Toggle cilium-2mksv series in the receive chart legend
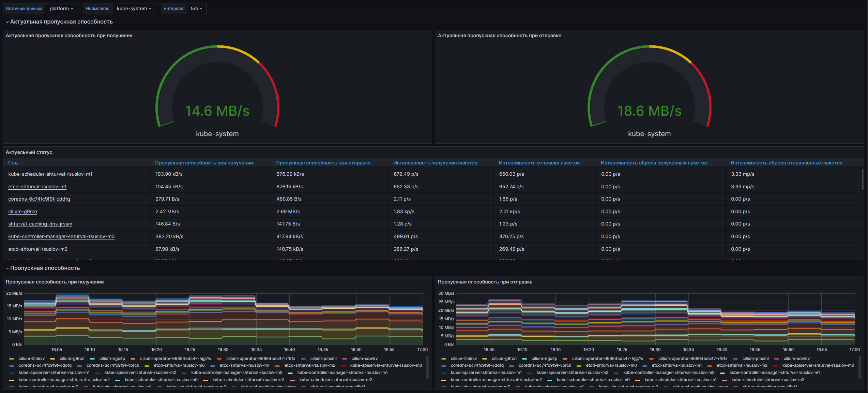The width and height of the screenshot is (868, 393). pyautogui.click(x=32, y=359)
